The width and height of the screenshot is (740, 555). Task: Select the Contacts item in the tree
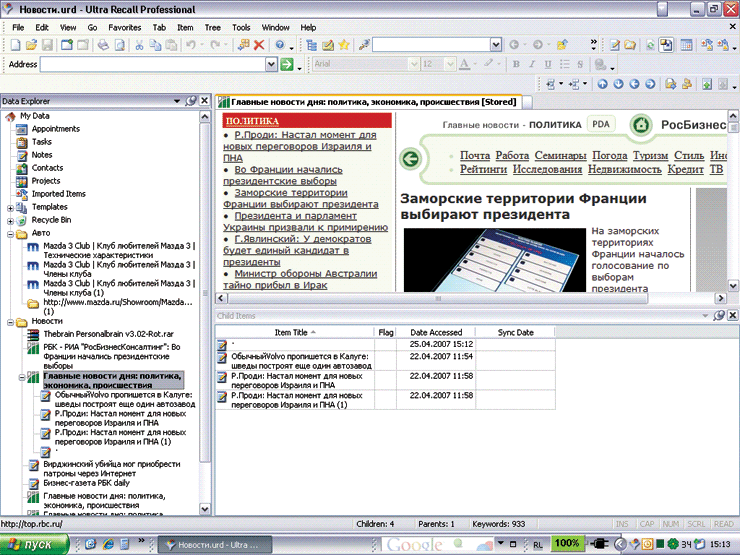click(x=47, y=168)
